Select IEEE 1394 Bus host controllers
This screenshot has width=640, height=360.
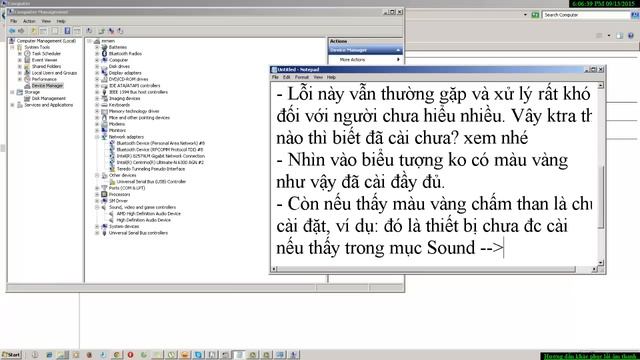click(x=138, y=92)
